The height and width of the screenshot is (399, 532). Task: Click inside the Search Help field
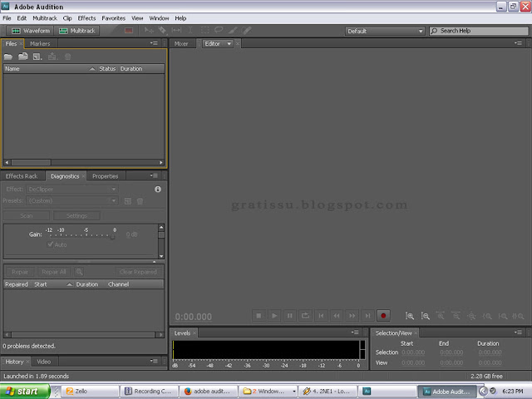click(479, 31)
